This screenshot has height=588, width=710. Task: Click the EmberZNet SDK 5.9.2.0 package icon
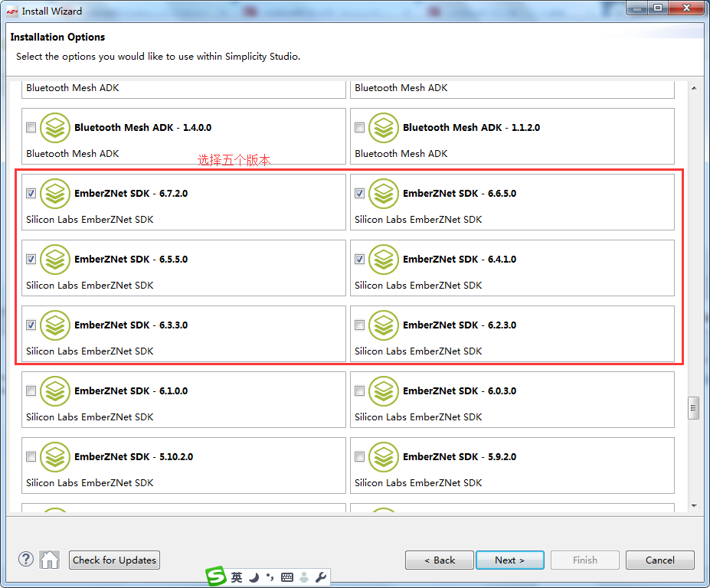(384, 457)
